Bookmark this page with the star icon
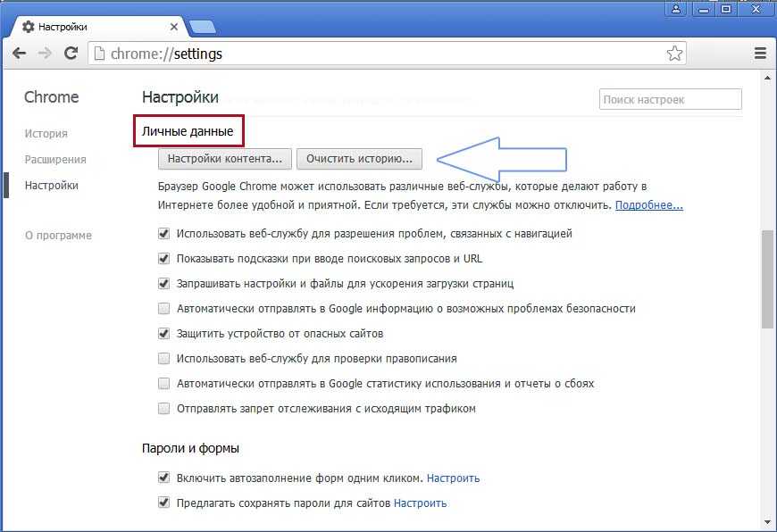The image size is (777, 532). click(x=674, y=53)
